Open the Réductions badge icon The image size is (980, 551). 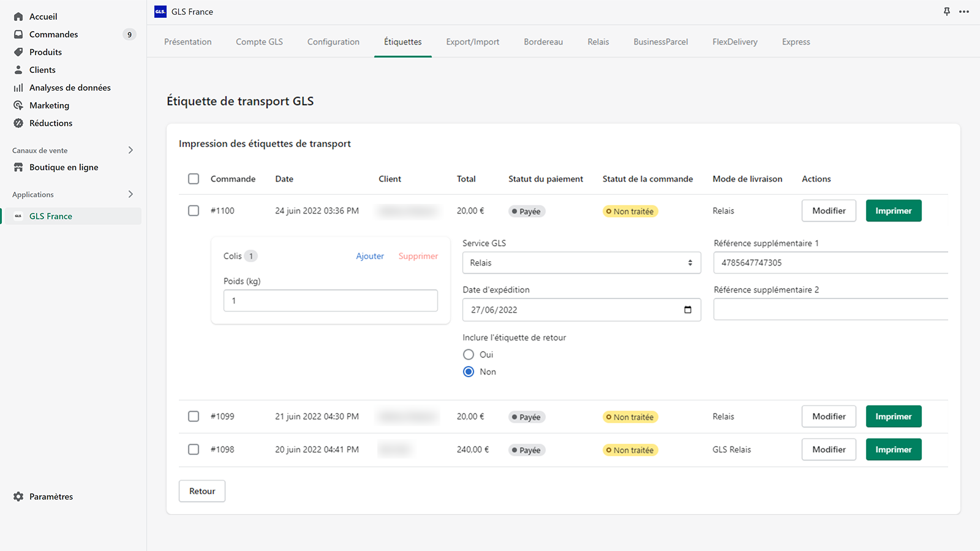(x=18, y=123)
